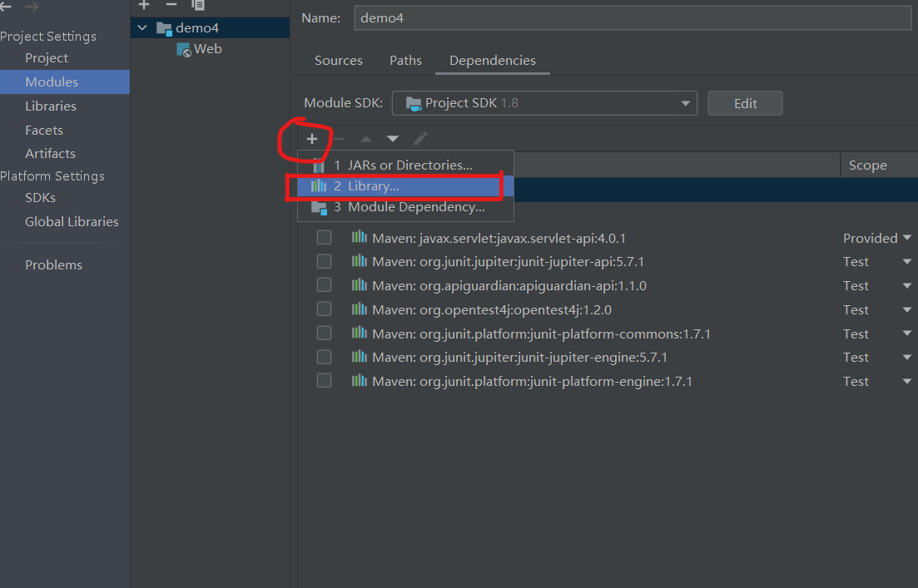Select the Web facet under demo4
The width and height of the screenshot is (918, 588).
207,48
